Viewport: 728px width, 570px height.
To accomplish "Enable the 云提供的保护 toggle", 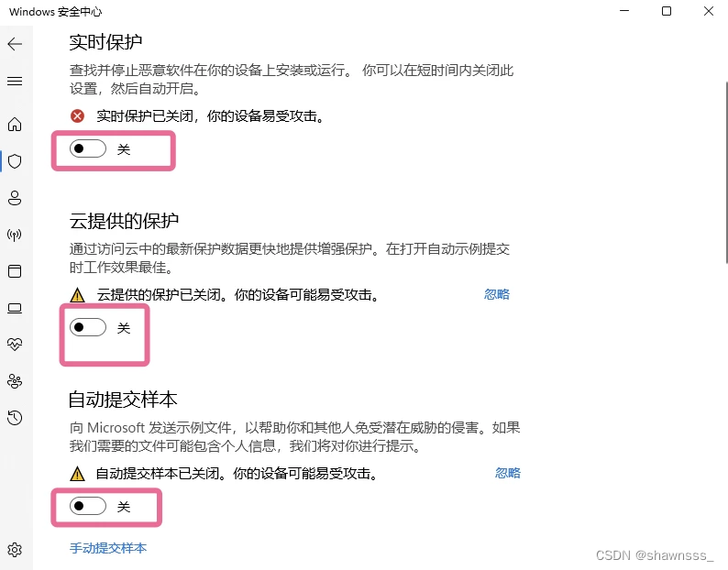I will [88, 327].
